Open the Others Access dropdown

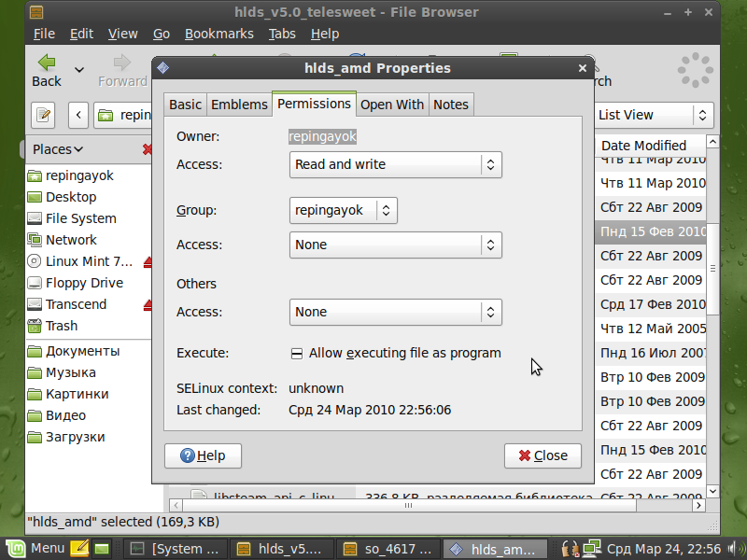395,312
